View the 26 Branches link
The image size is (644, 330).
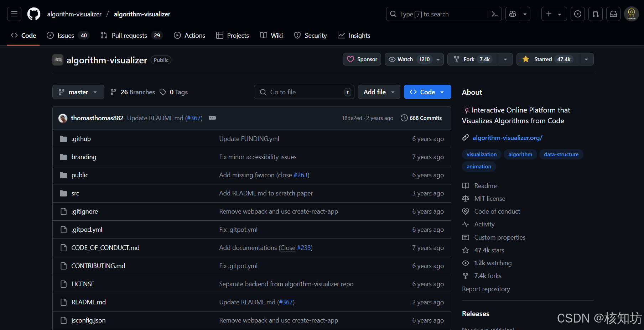133,92
